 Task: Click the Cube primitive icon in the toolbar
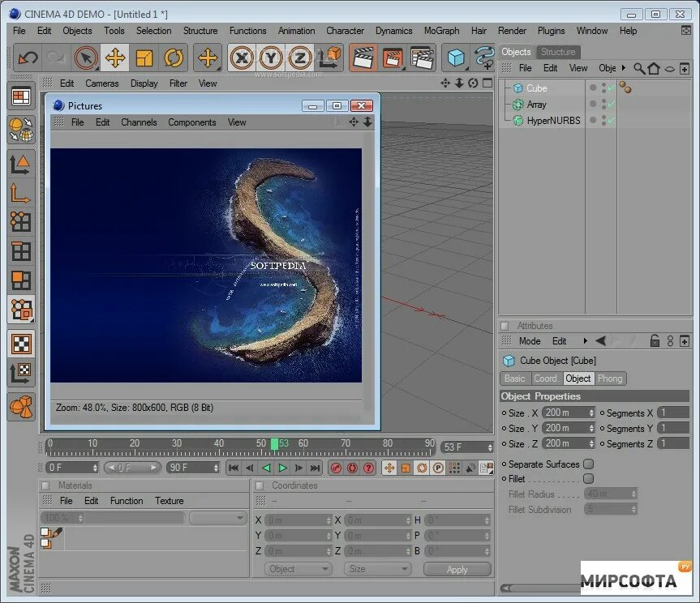(456, 57)
